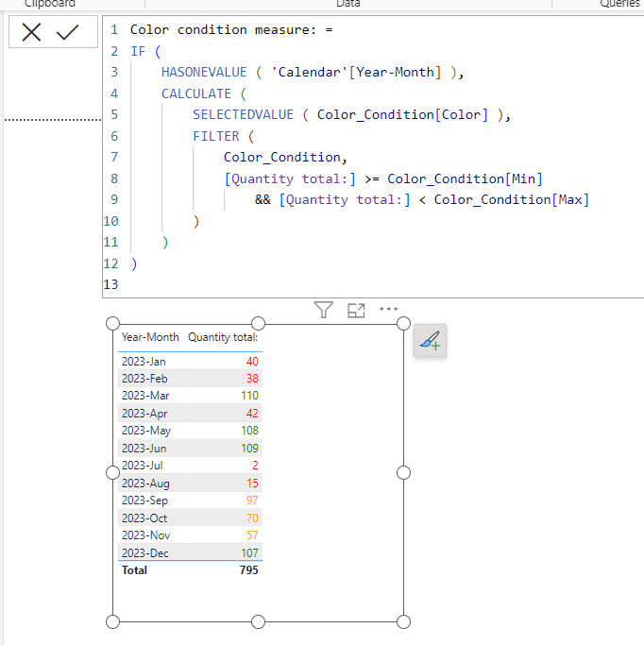Grab top-right resize handle of table visual
Viewport: 644px width, 645px height.
[404, 324]
